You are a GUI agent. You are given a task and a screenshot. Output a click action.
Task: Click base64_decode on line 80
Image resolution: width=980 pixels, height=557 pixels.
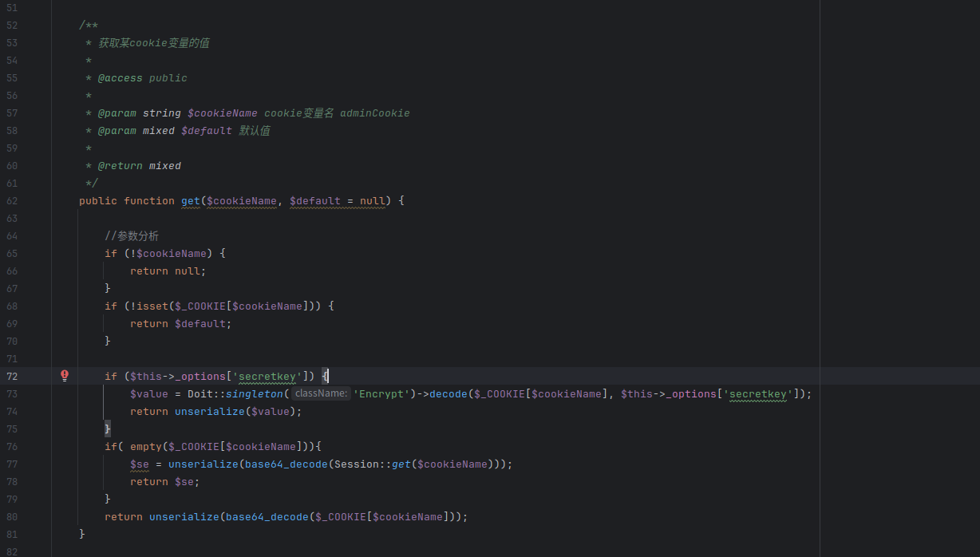point(267,516)
